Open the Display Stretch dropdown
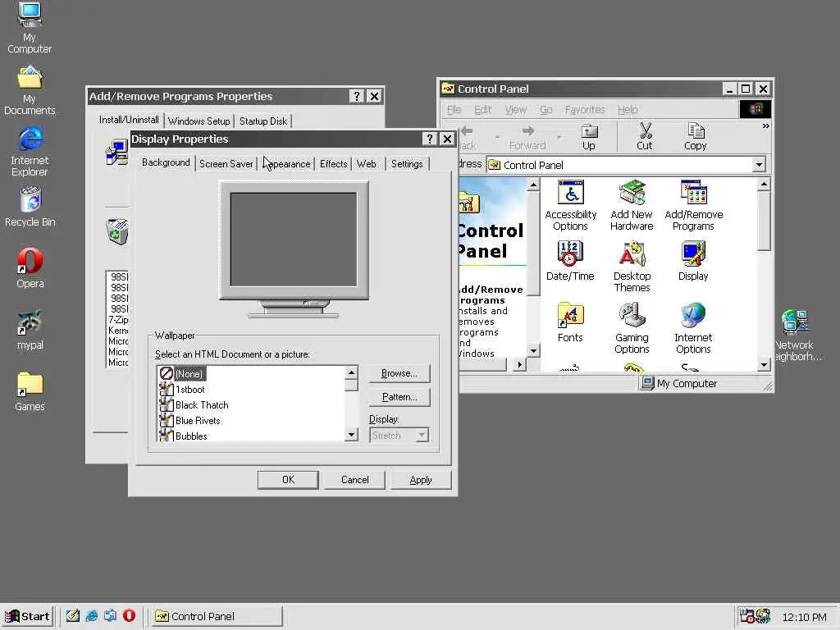840x630 pixels. pos(422,435)
